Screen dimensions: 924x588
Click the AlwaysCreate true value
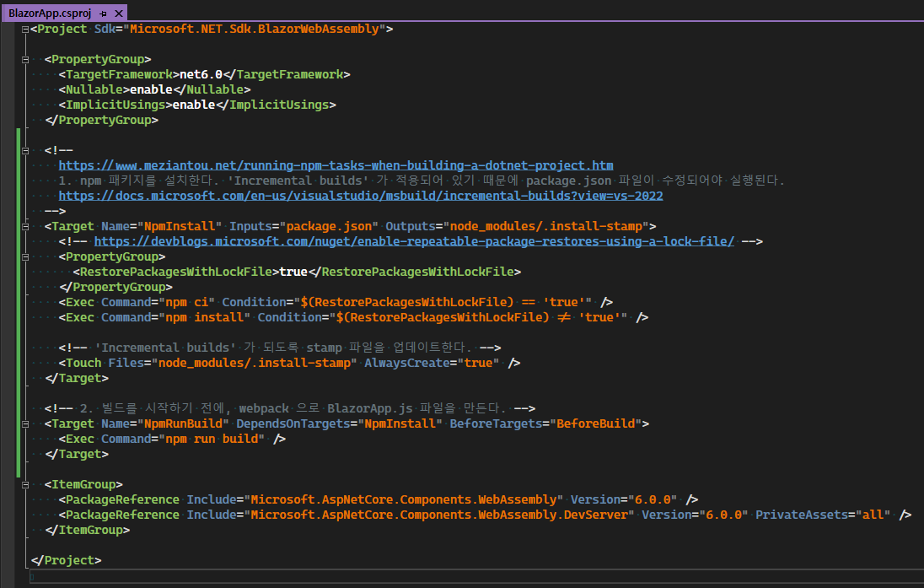click(x=478, y=363)
